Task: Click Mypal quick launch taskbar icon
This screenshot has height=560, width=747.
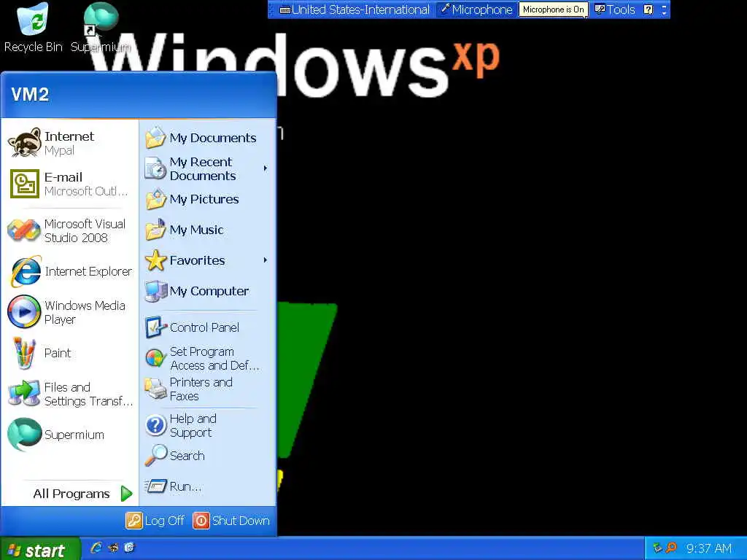Action: (x=113, y=548)
